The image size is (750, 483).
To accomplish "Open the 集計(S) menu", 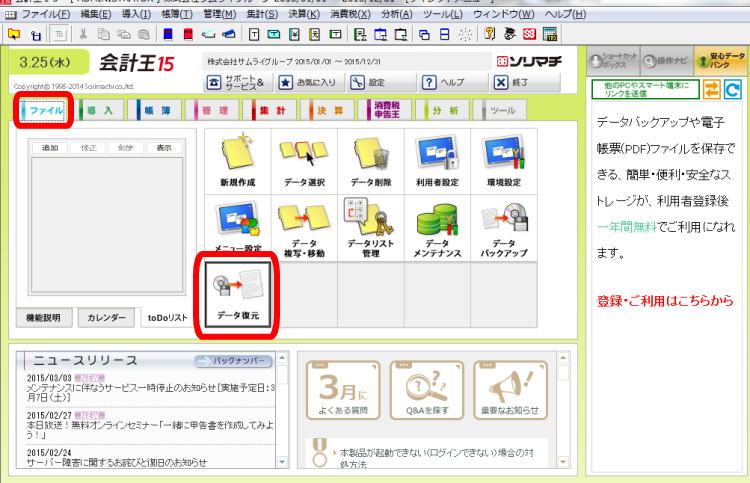I will pos(264,15).
